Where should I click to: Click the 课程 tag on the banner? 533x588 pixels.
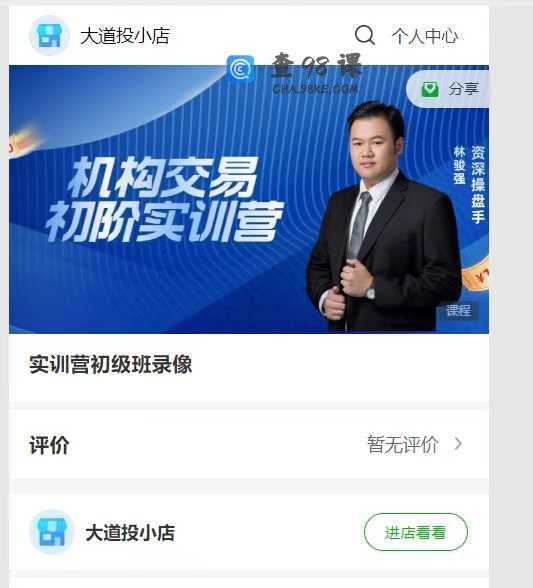[x=458, y=310]
